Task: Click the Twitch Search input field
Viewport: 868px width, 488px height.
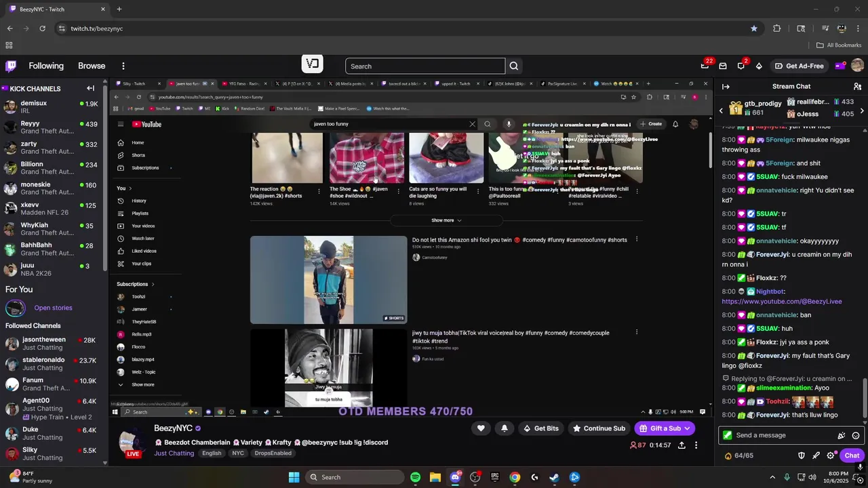Action: 425,66
